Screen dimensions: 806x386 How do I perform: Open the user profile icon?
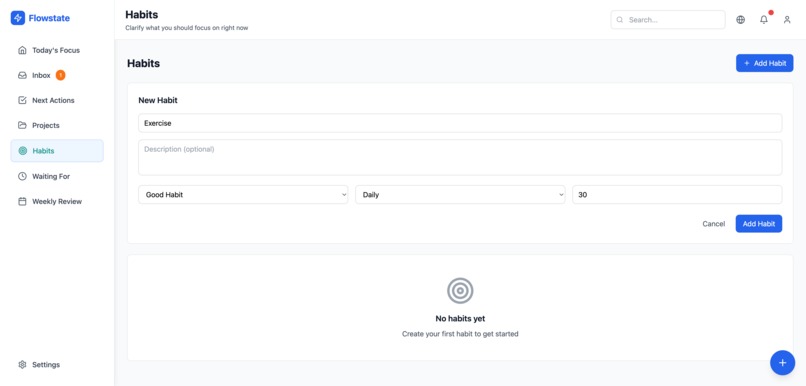click(787, 20)
